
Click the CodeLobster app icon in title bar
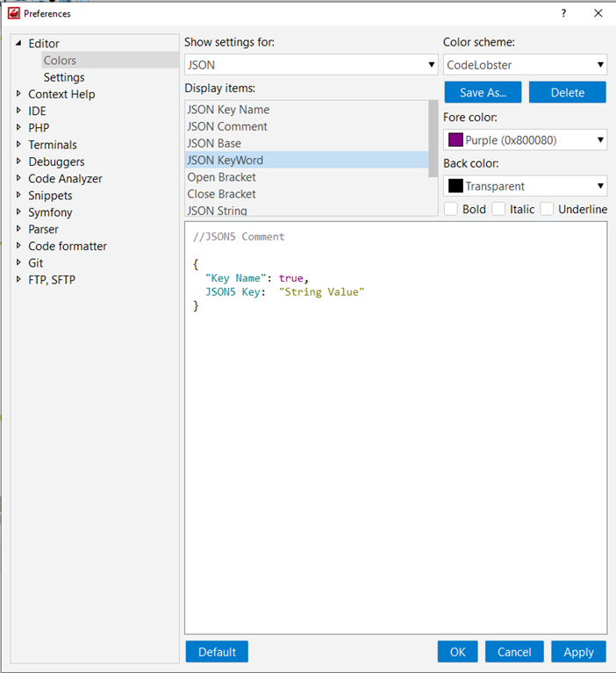click(x=14, y=13)
